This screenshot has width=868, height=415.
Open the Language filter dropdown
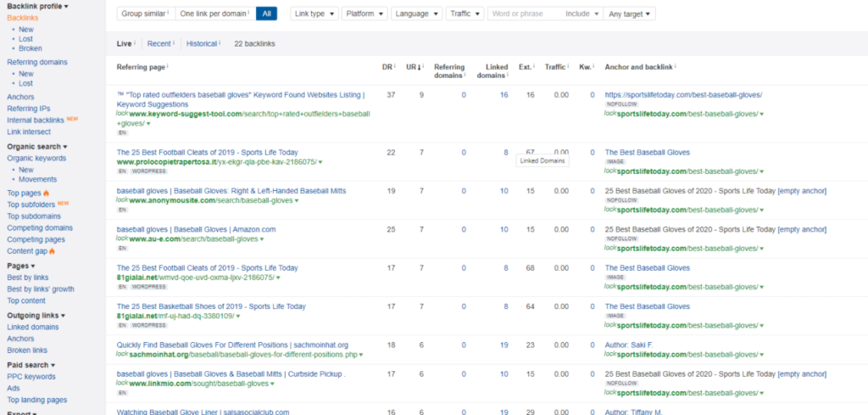pyautogui.click(x=417, y=14)
